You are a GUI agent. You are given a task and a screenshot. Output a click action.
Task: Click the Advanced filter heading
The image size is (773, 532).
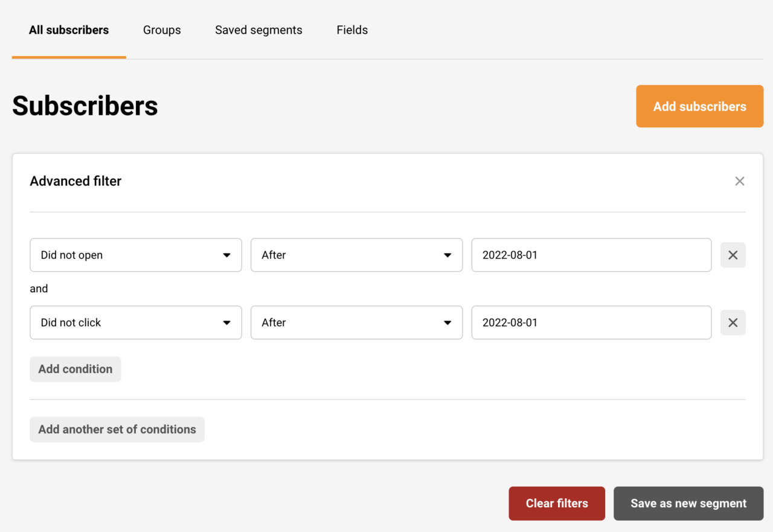pyautogui.click(x=75, y=181)
